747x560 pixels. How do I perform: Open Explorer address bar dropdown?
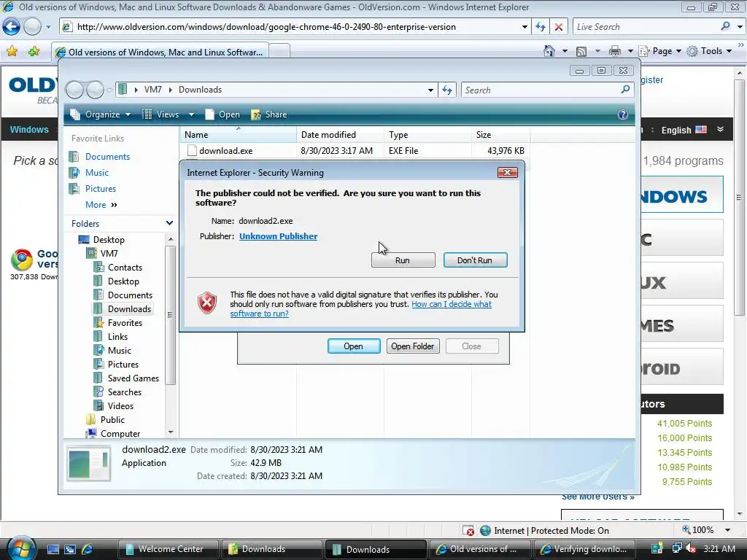[430, 90]
